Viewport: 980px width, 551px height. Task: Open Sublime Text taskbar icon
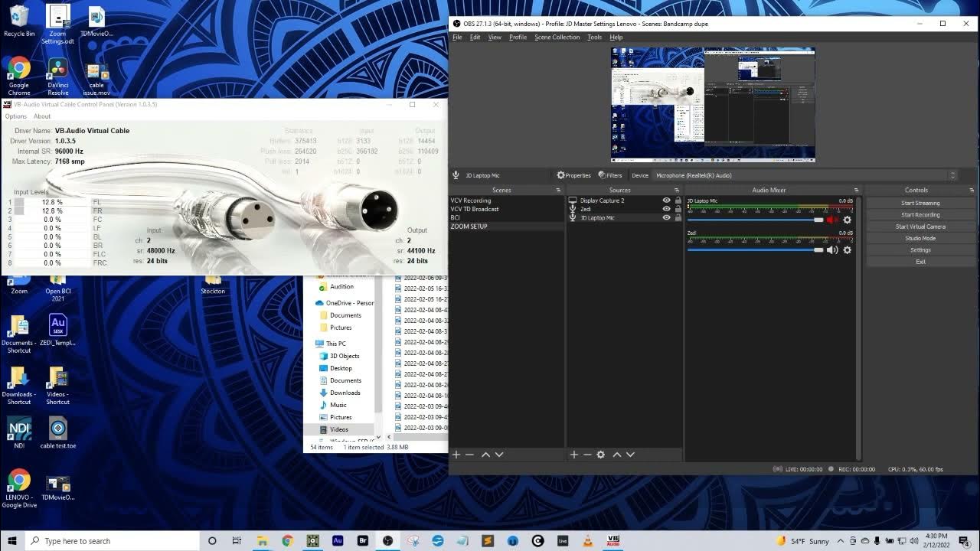pos(488,541)
